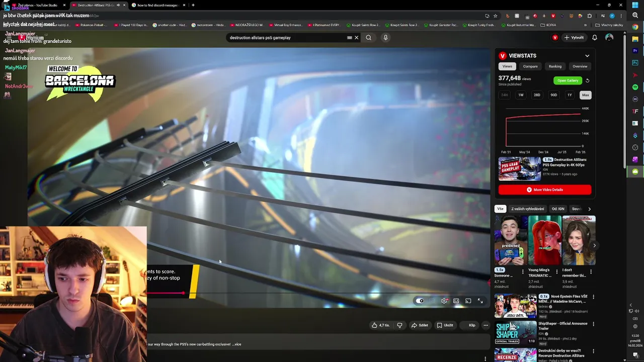Select the 24H time range
Viewport: 644px width, 362px height.
click(505, 95)
